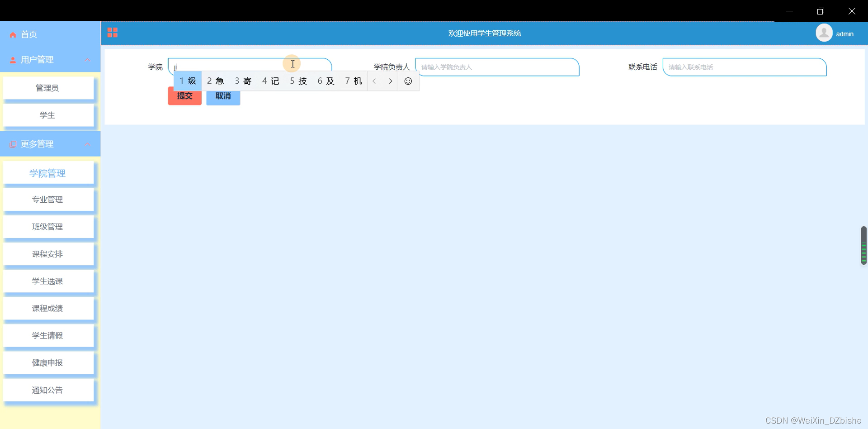Open the 管理员 menu entry

[48, 88]
